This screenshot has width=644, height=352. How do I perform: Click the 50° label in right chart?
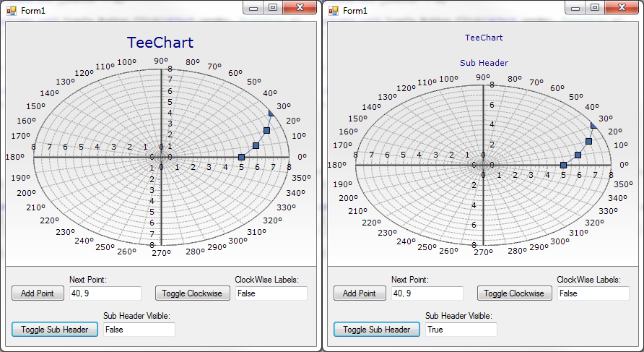tap(576, 97)
